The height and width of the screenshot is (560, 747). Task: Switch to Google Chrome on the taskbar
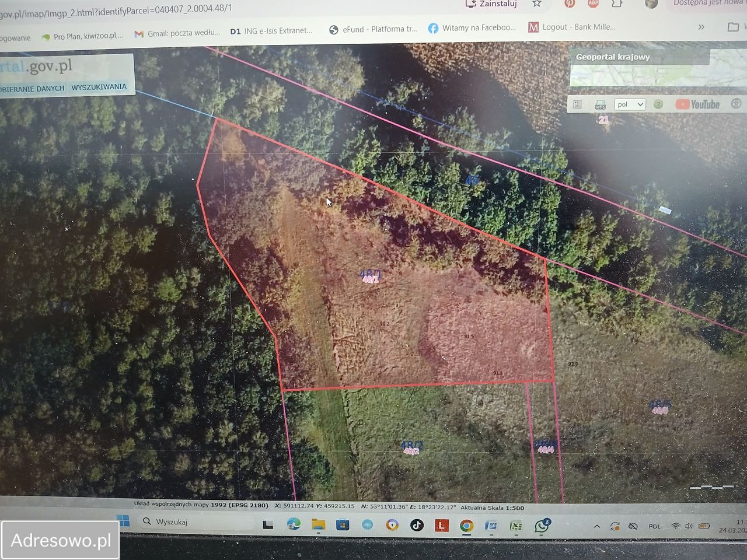point(466,526)
